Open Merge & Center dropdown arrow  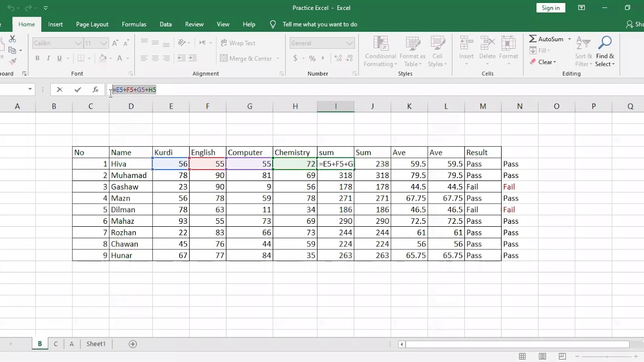tap(278, 58)
